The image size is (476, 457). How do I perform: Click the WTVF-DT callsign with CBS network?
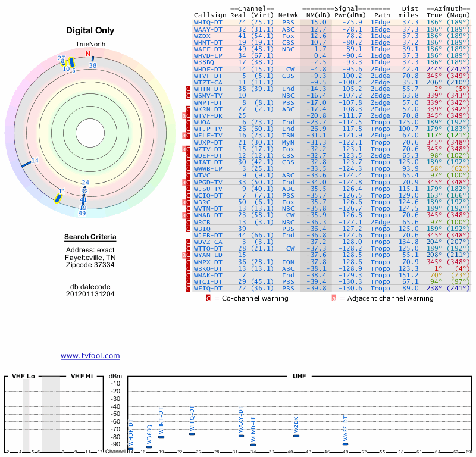208,76
